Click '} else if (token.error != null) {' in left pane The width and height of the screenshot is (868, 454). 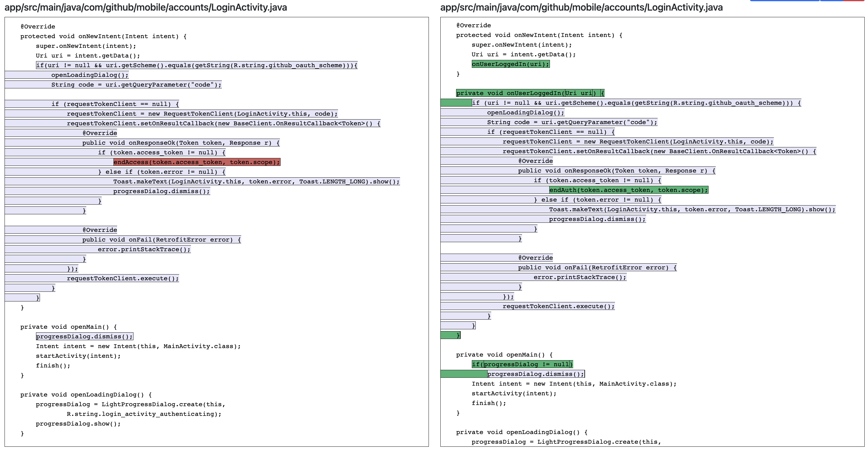(x=162, y=172)
